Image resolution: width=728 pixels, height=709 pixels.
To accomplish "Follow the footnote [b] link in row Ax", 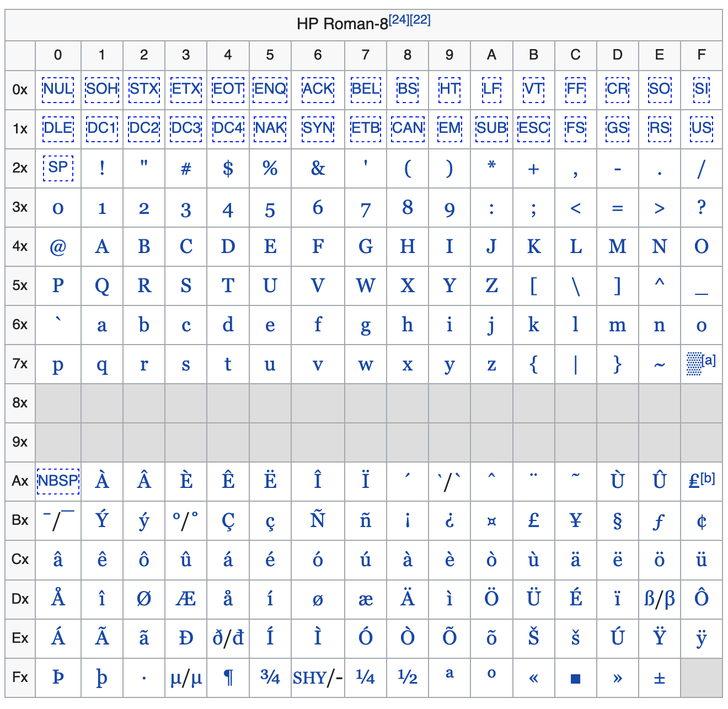I will point(709,479).
